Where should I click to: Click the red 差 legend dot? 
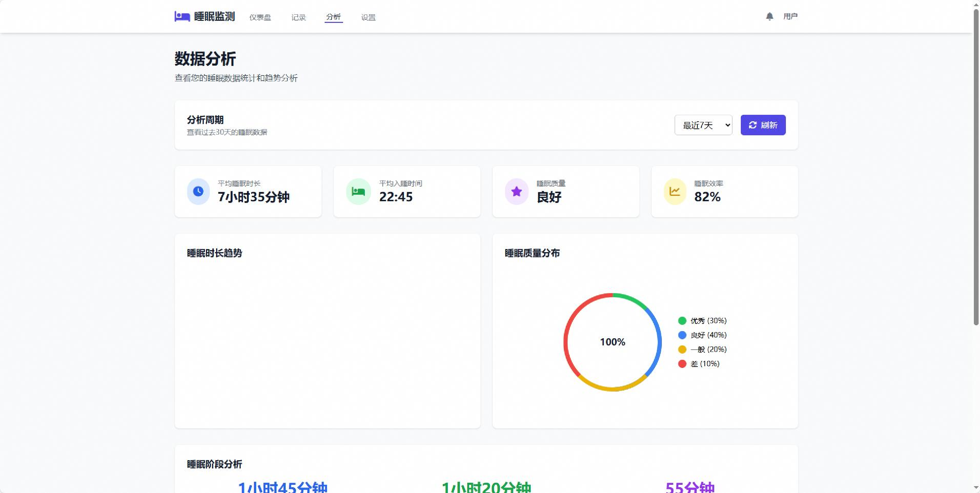682,364
